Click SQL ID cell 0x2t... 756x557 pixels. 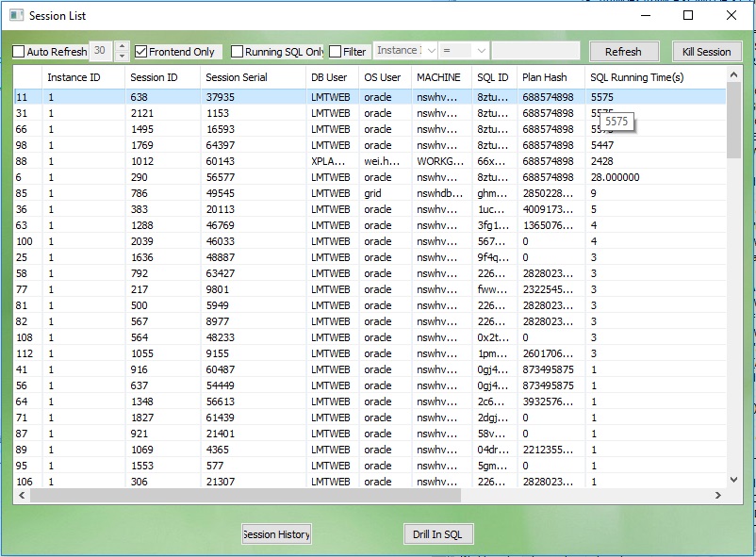493,337
